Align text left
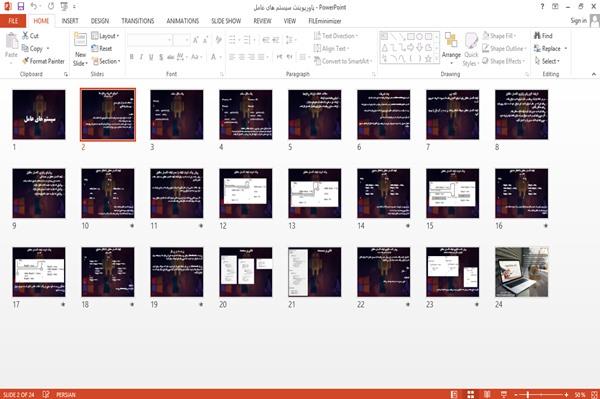 click(232, 57)
